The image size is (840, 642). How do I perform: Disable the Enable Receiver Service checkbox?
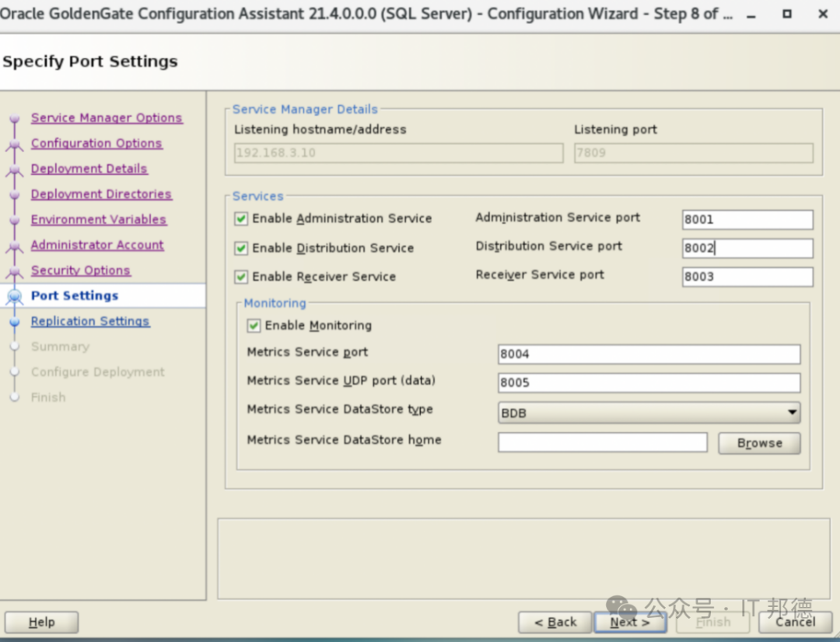241,277
